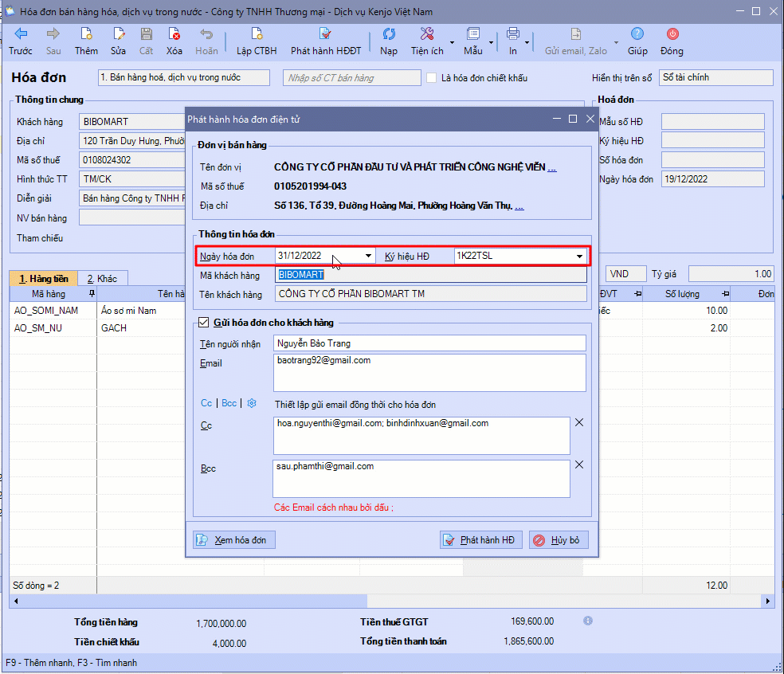Click the Nạp refresh icon
The height and width of the screenshot is (674, 784).
click(389, 34)
